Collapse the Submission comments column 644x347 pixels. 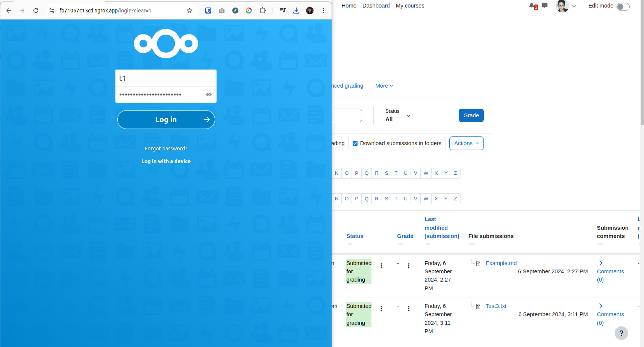(600, 244)
